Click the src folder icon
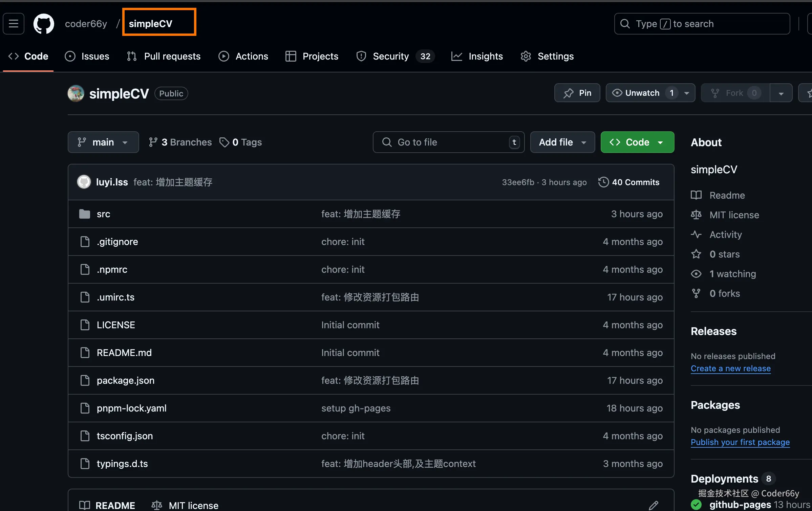The width and height of the screenshot is (812, 511). coord(85,214)
